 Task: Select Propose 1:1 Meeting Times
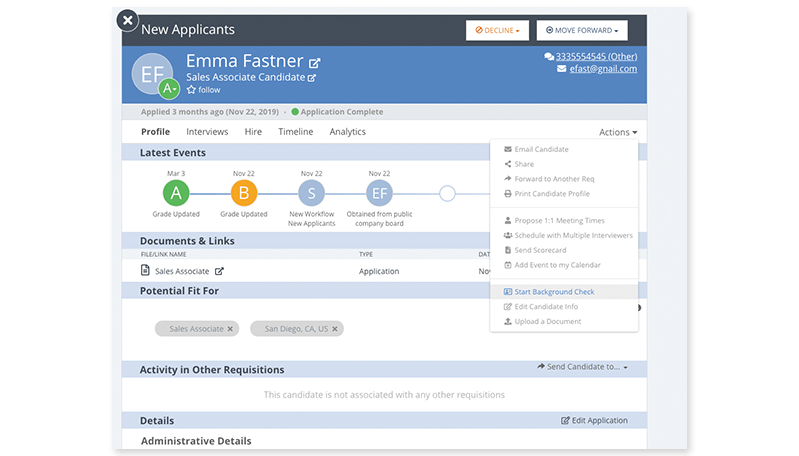[564, 221]
